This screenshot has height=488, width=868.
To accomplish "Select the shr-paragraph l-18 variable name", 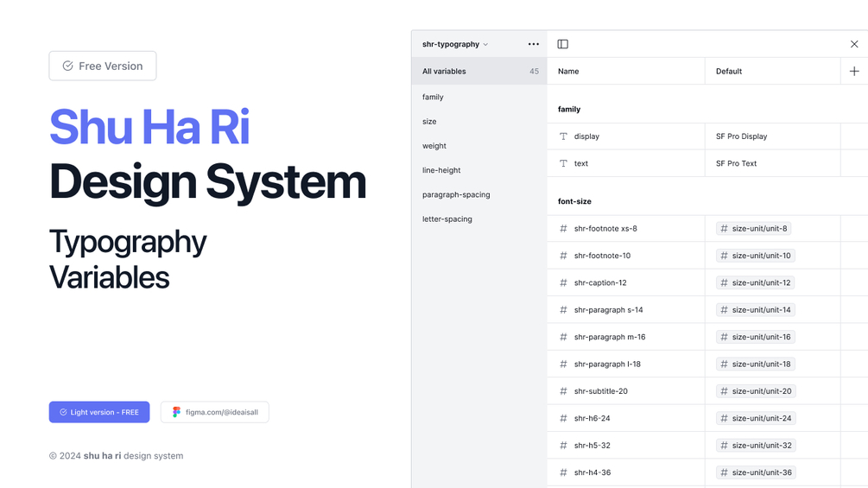I will coord(607,364).
